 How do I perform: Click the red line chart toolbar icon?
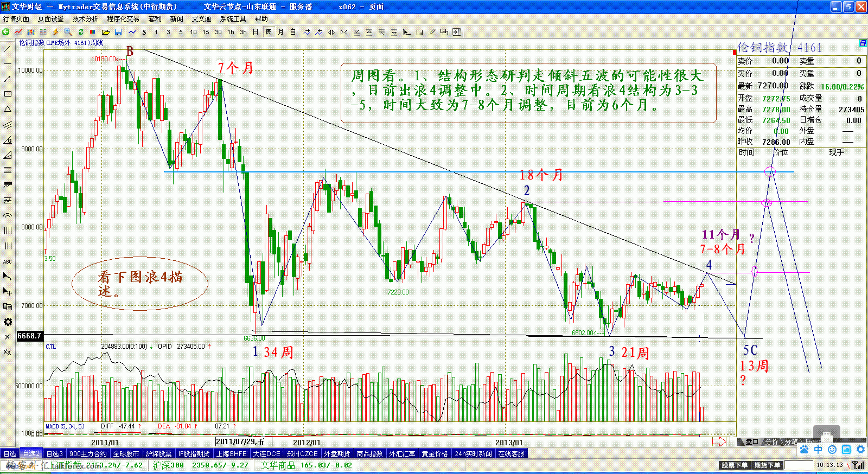(18, 32)
